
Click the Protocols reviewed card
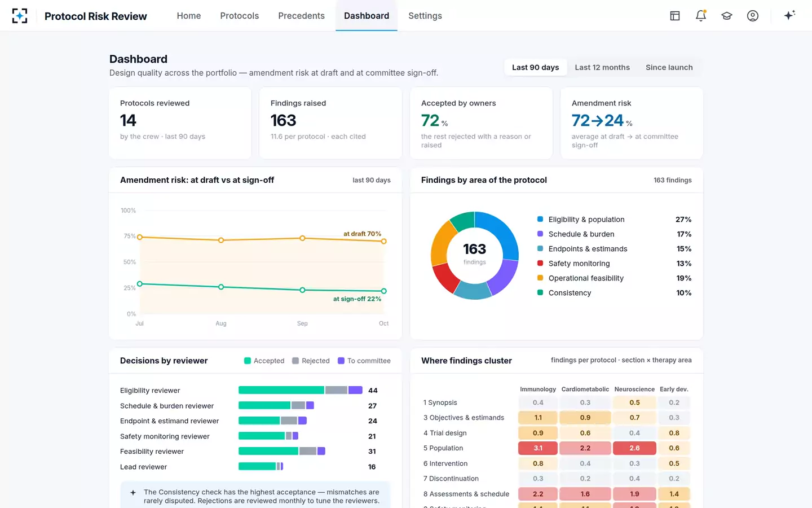coord(180,123)
